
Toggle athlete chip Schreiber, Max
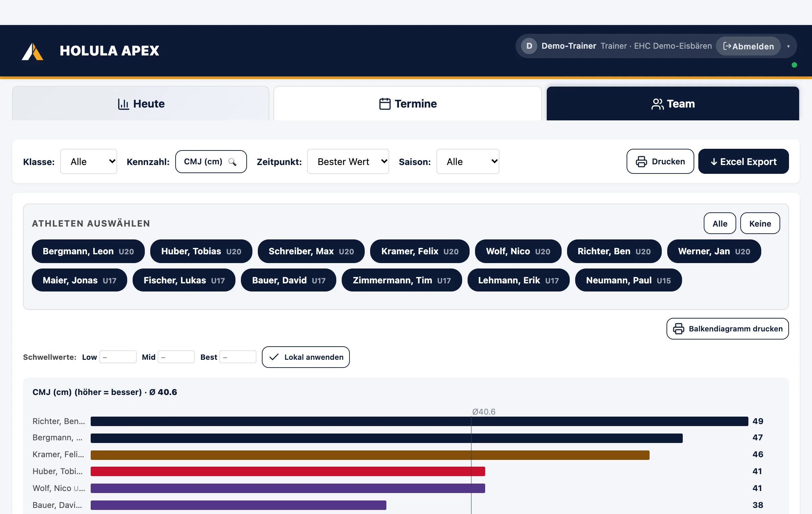coord(311,251)
